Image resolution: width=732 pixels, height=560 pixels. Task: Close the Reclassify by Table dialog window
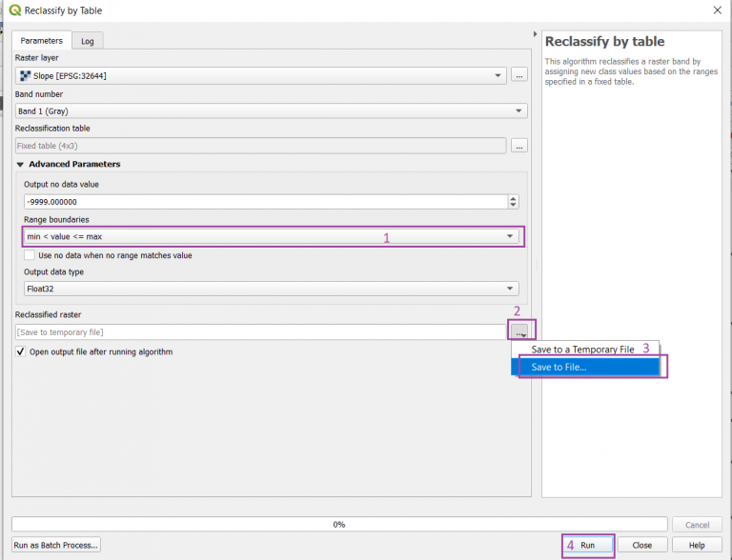pyautogui.click(x=716, y=10)
